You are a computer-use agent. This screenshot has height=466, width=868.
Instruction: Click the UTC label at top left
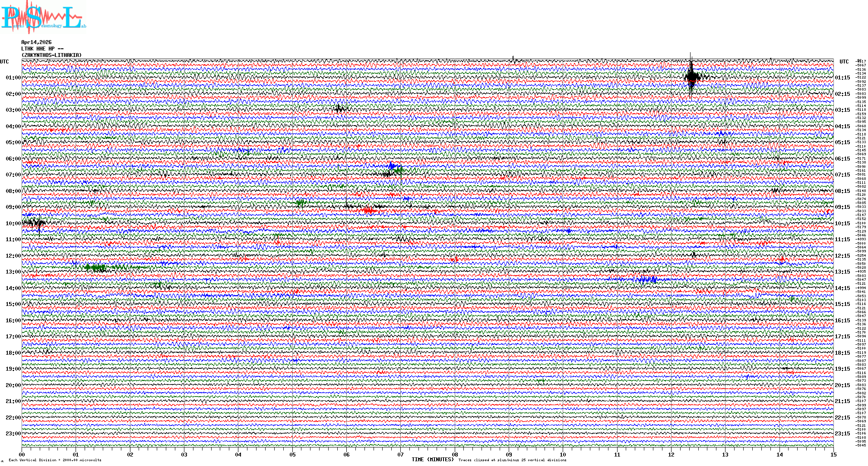(x=4, y=62)
